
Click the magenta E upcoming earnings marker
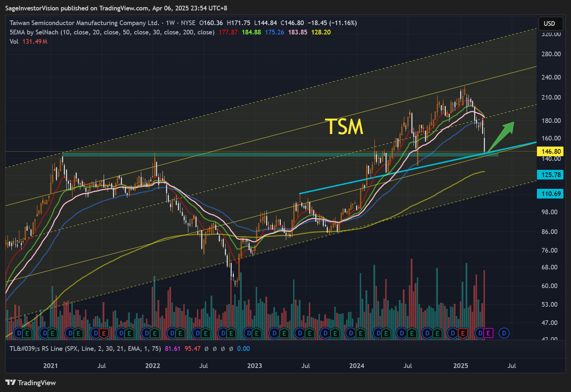click(x=488, y=334)
